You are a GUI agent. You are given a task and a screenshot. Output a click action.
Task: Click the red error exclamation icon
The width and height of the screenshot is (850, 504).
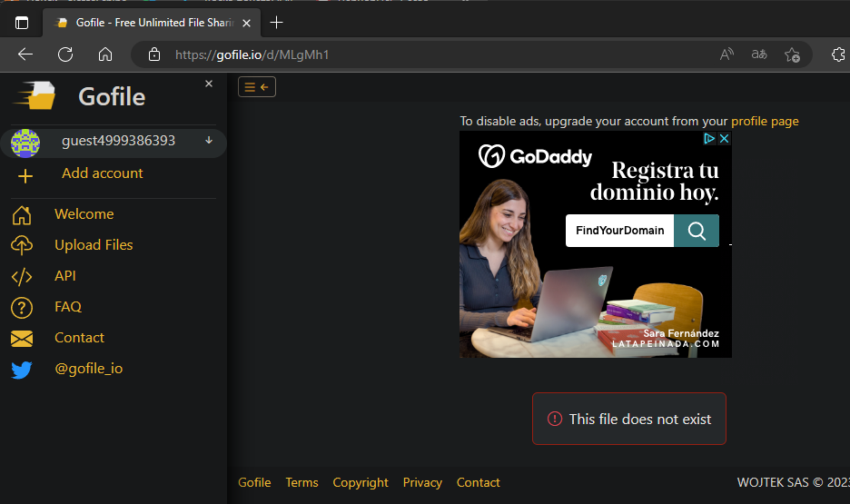pyautogui.click(x=555, y=419)
